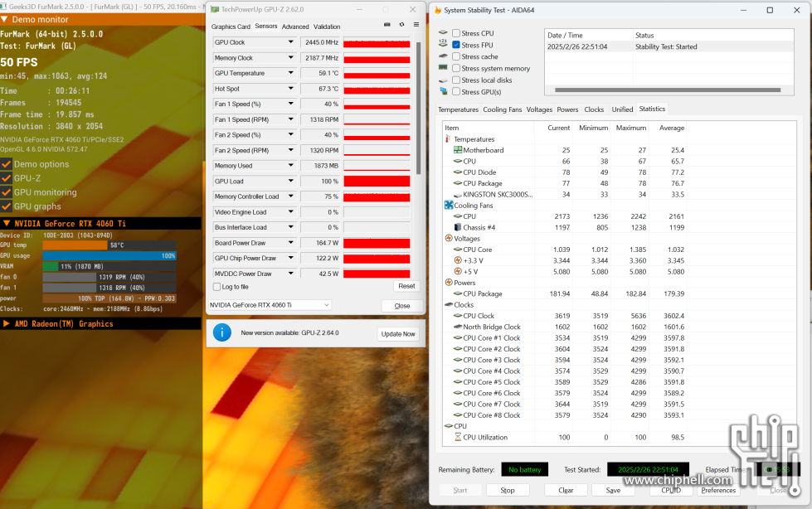Open the AIDA64 Cooling Fans tab
Screen dimensions: 812x509
coord(503,109)
